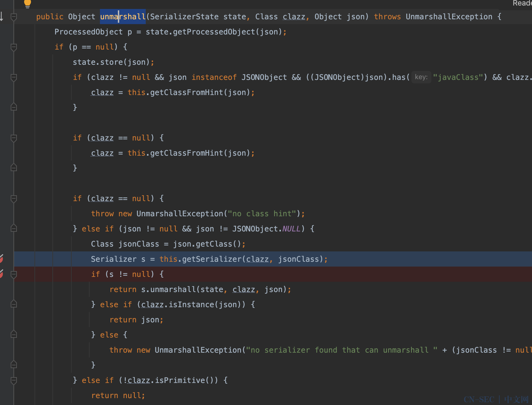Click the "no class hint" string
This screenshot has height=405, width=532.
click(262, 214)
